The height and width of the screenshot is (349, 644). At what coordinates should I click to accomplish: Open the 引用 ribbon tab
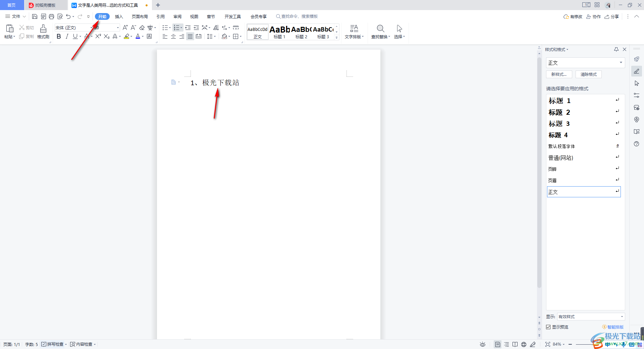pyautogui.click(x=161, y=16)
